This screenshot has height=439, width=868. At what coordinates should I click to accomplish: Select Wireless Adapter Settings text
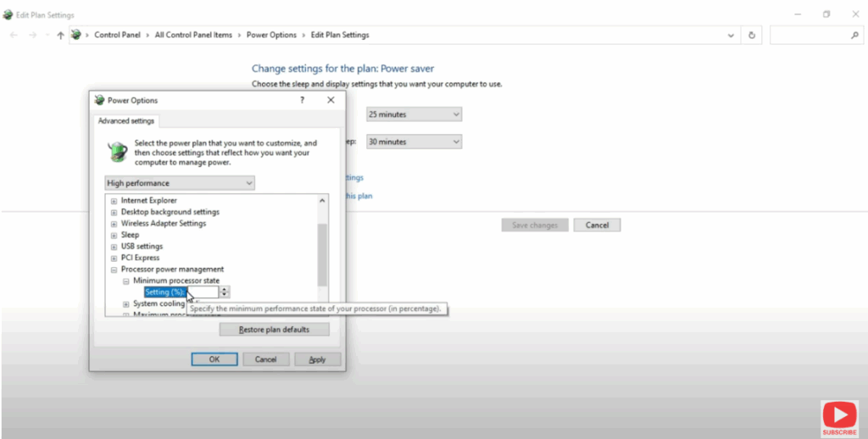[x=164, y=224]
